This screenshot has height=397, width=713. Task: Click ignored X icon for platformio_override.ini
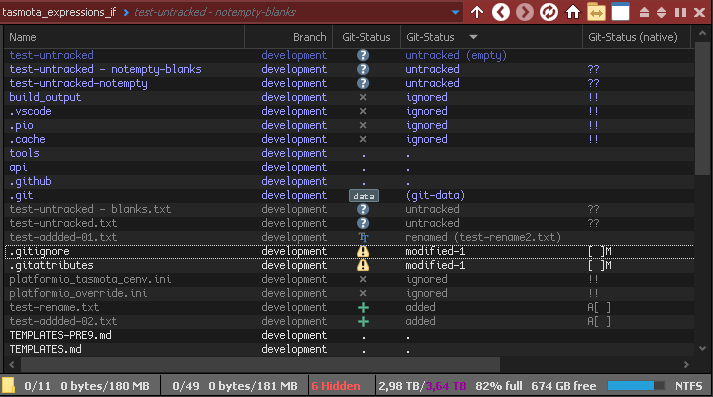(x=363, y=293)
